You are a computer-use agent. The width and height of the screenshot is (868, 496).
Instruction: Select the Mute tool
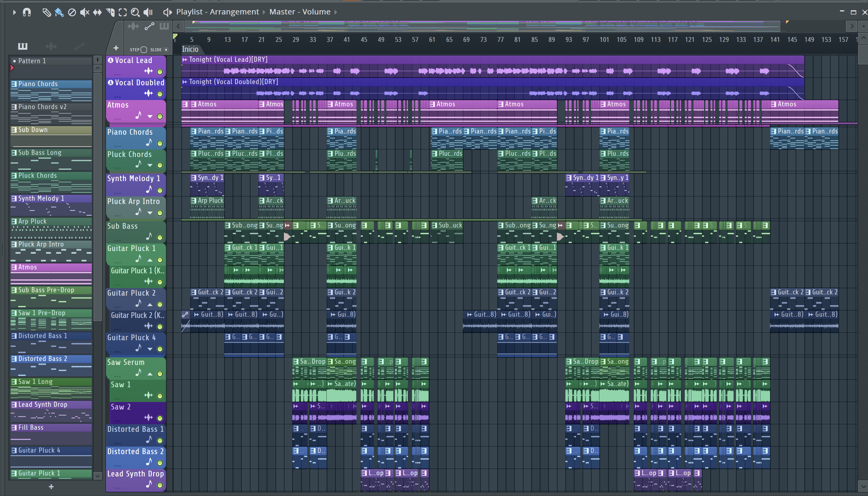coord(84,13)
